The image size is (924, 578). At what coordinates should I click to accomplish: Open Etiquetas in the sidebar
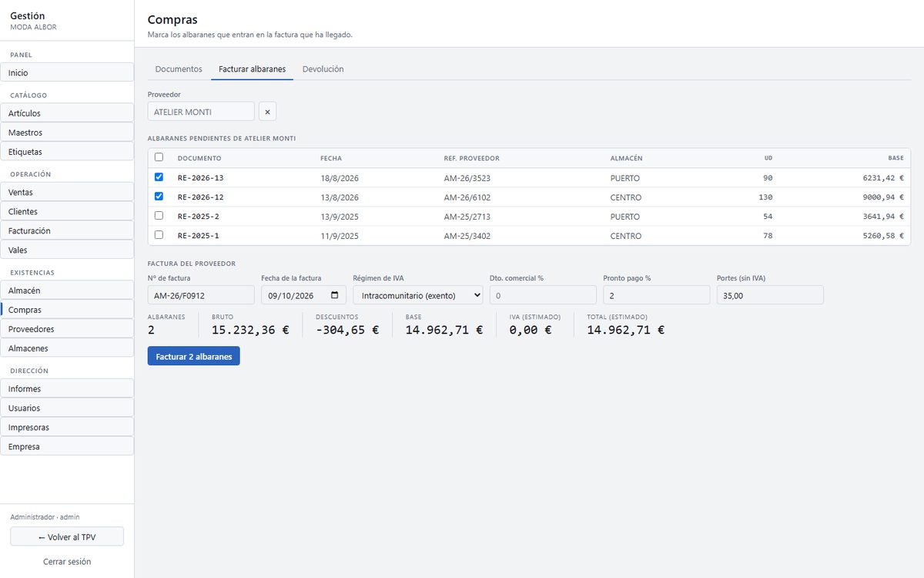tap(67, 152)
